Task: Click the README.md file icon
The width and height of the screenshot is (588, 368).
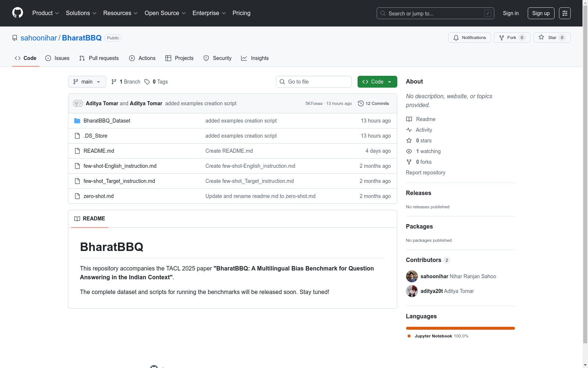Action: click(77, 151)
